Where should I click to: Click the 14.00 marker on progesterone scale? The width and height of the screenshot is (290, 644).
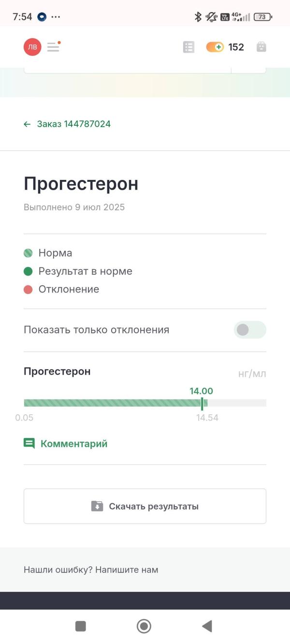pos(202,403)
